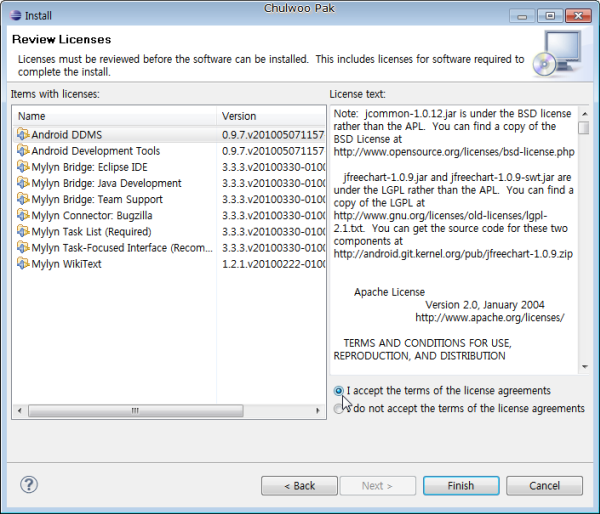
Task: Cancel the install wizard
Action: [544, 486]
